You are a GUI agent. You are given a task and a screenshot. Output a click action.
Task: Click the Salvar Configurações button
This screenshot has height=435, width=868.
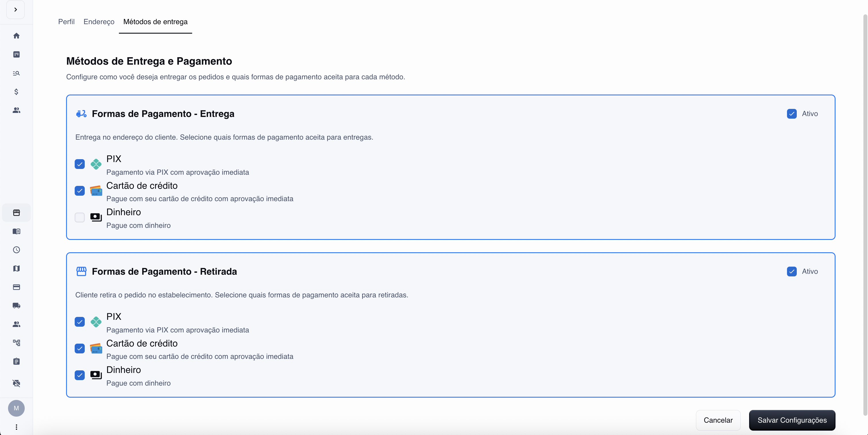pos(792,420)
